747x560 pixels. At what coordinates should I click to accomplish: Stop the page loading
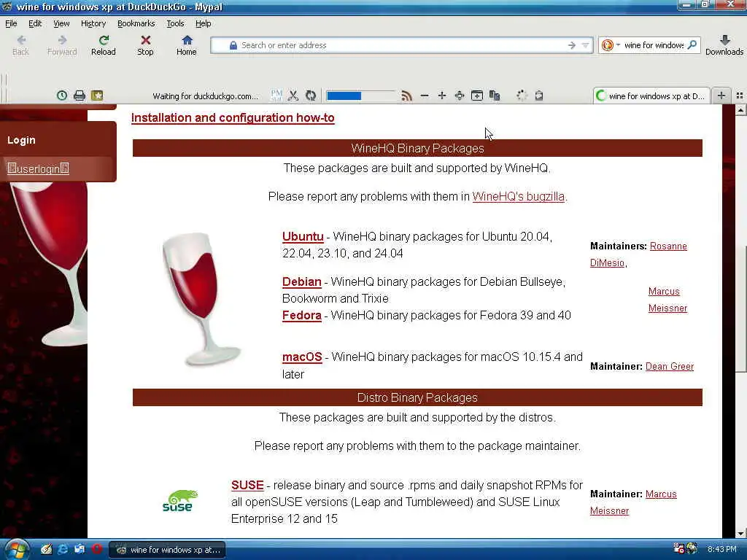click(x=145, y=45)
